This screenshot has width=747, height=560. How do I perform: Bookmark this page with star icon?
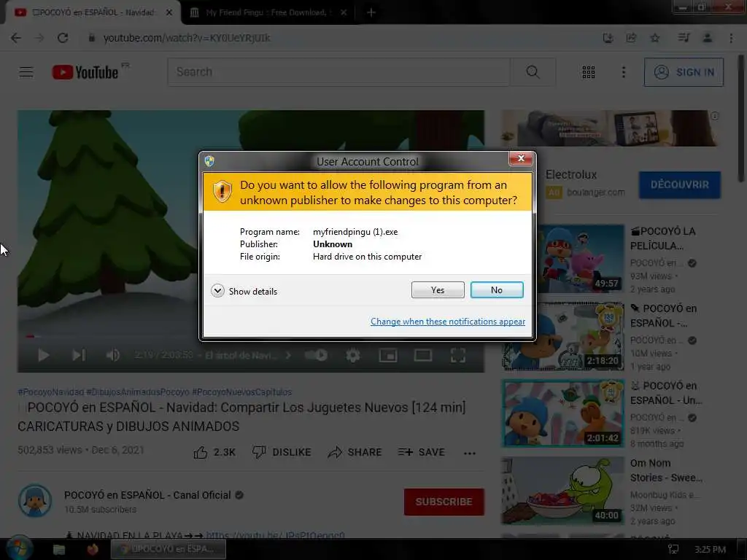(x=655, y=38)
